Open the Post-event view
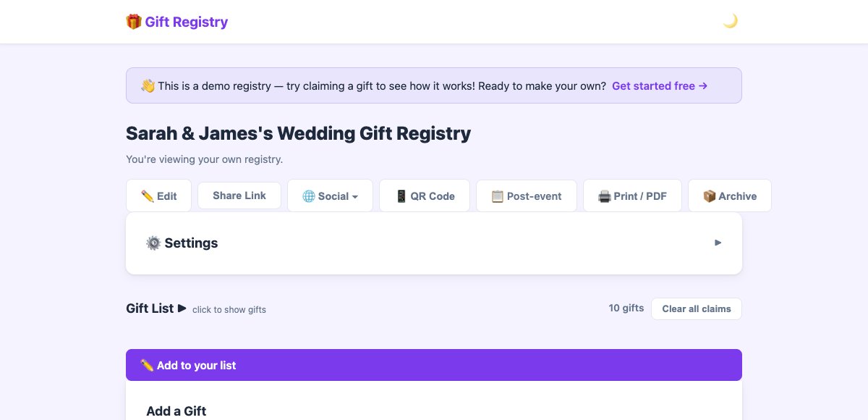 [x=526, y=196]
